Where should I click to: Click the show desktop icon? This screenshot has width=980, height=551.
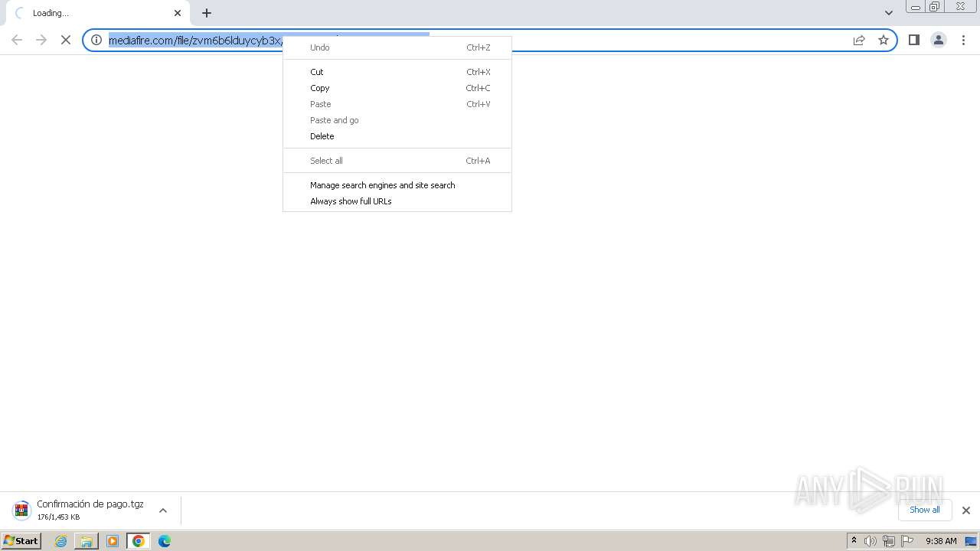pos(971,541)
